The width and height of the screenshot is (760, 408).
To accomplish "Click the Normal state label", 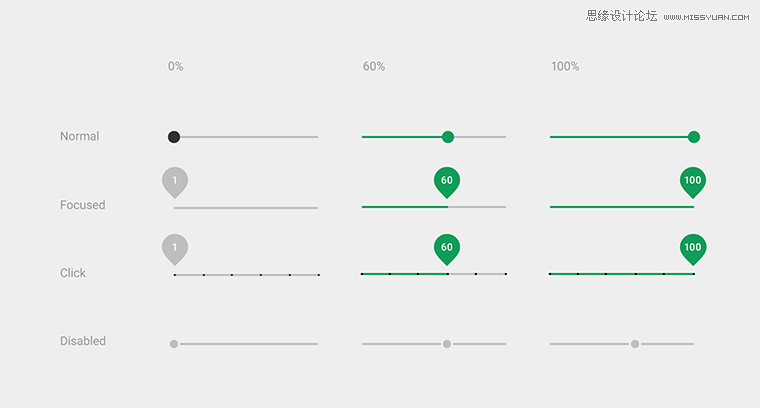I will (x=79, y=136).
